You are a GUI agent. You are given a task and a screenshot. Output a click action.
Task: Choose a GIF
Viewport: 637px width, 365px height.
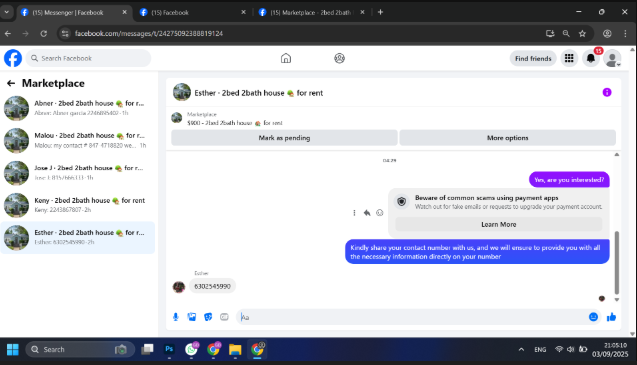pyautogui.click(x=224, y=317)
